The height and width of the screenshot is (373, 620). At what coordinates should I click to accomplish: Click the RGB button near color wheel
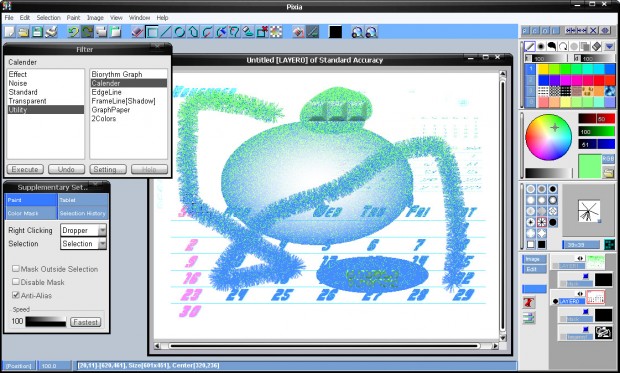[608, 159]
